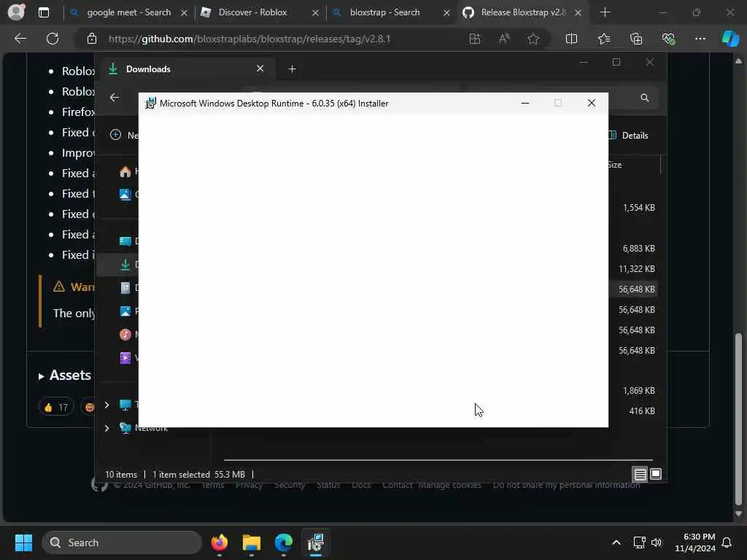Open Edge Settings and more menu

(x=700, y=39)
